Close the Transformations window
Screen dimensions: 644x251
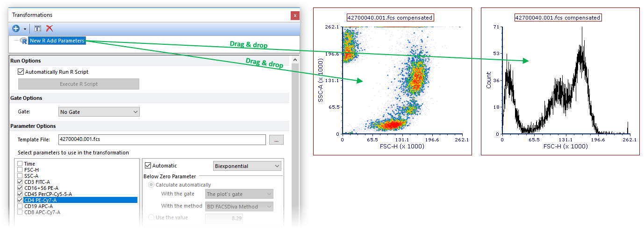coord(295,15)
